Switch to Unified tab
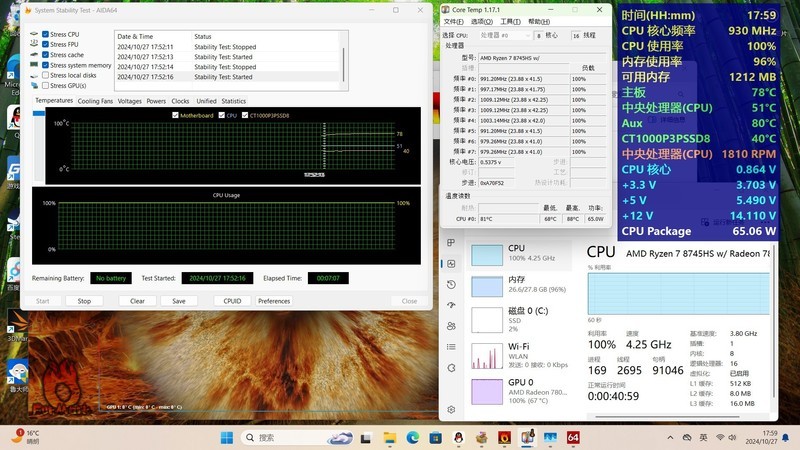The width and height of the screenshot is (800, 450). pos(206,101)
